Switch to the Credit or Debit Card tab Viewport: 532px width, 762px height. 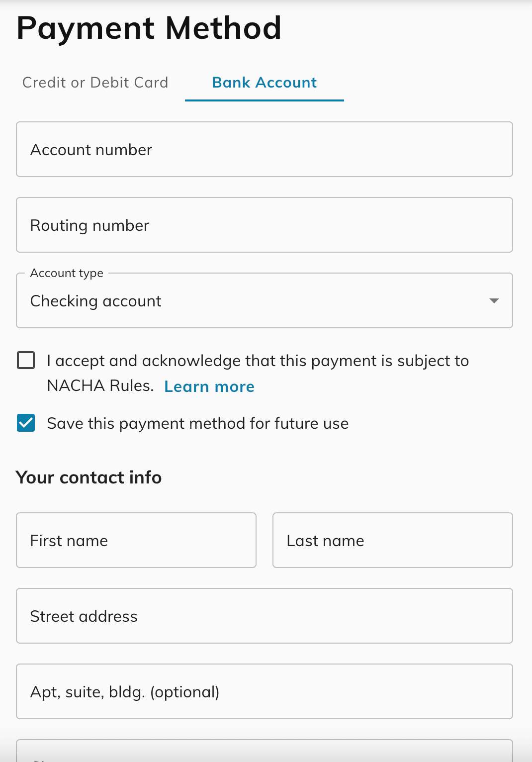pyautogui.click(x=95, y=83)
